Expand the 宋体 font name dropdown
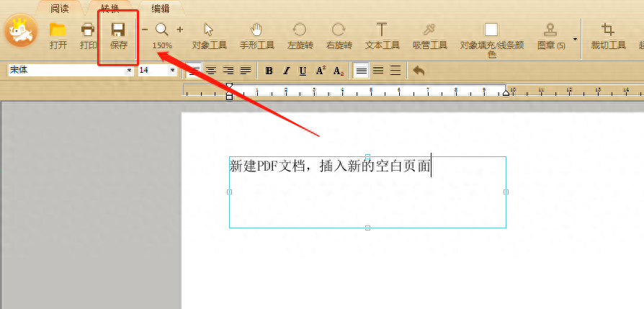 130,71
